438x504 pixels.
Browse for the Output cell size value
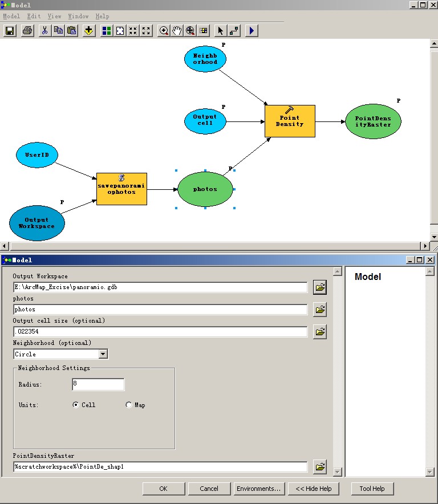[320, 332]
